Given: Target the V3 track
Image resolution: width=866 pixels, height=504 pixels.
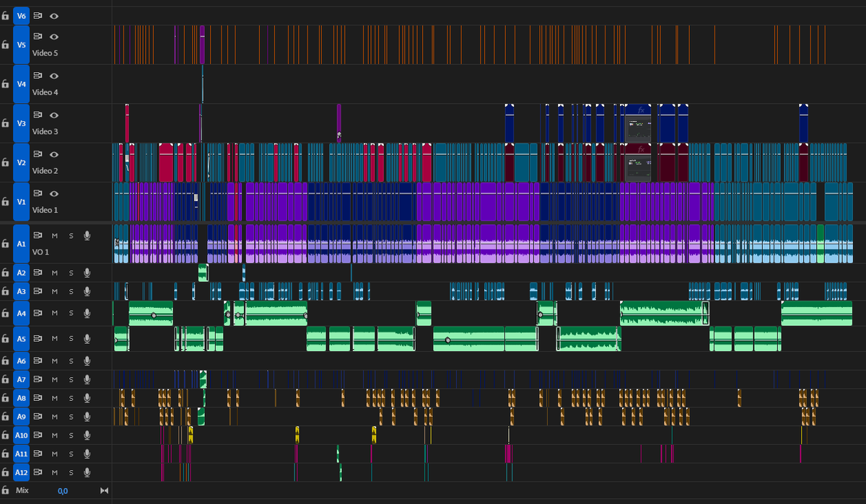Looking at the screenshot, I should click(x=22, y=123).
